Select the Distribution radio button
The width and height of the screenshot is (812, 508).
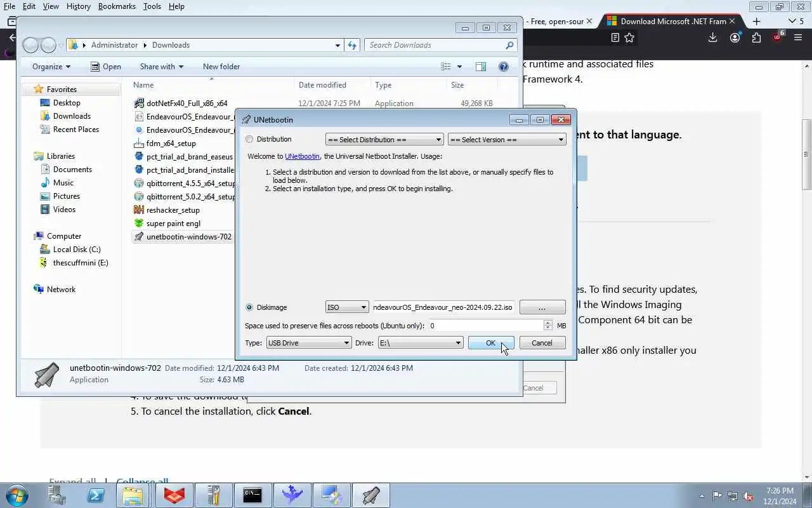249,139
